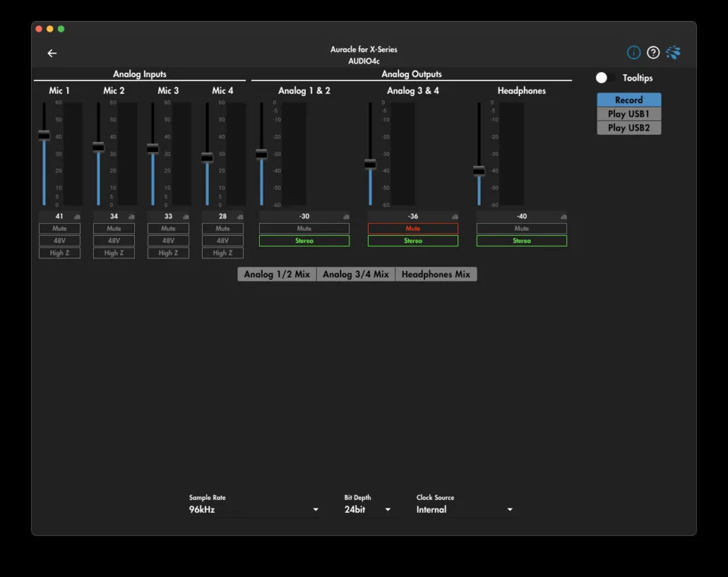The height and width of the screenshot is (577, 728).
Task: Turn on 48V phantom power for Mic 1
Action: [59, 241]
